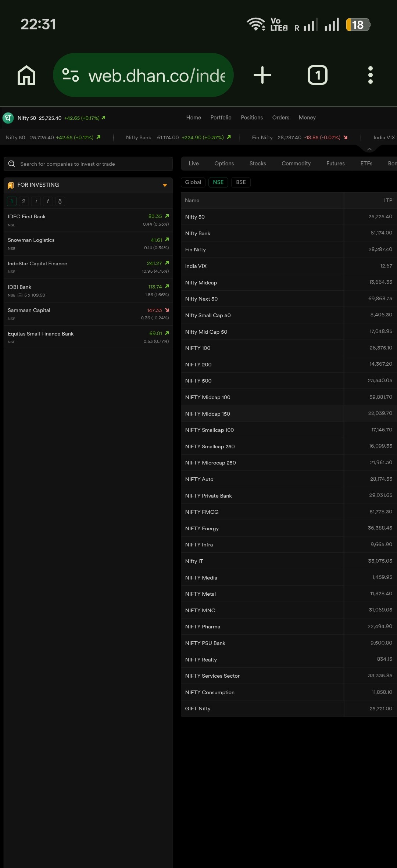The width and height of the screenshot is (397, 868).
Task: Click the Dhan logo icon
Action: click(8, 118)
